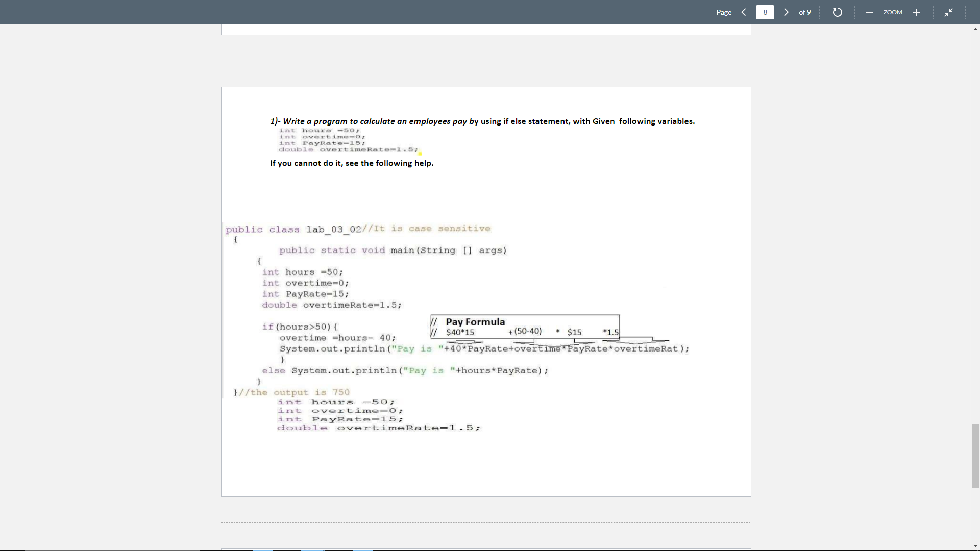Click the else System.out.println line

[405, 371]
